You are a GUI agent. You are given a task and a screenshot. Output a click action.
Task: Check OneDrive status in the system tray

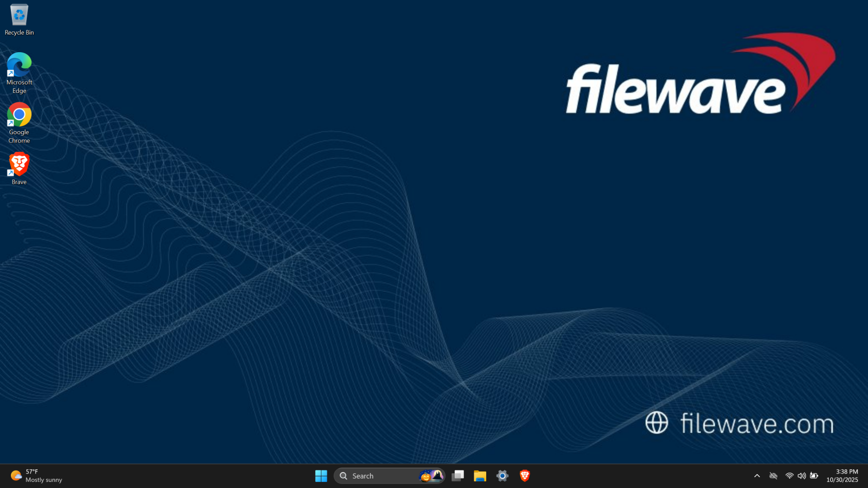(773, 476)
